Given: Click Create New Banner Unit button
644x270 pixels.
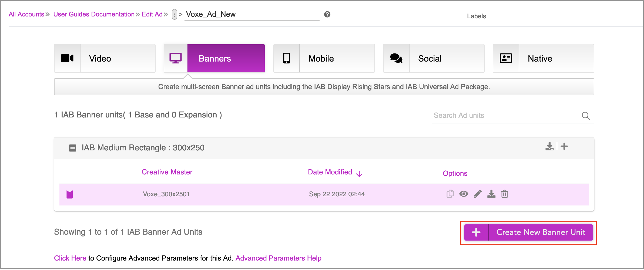Looking at the screenshot, I should [x=528, y=232].
